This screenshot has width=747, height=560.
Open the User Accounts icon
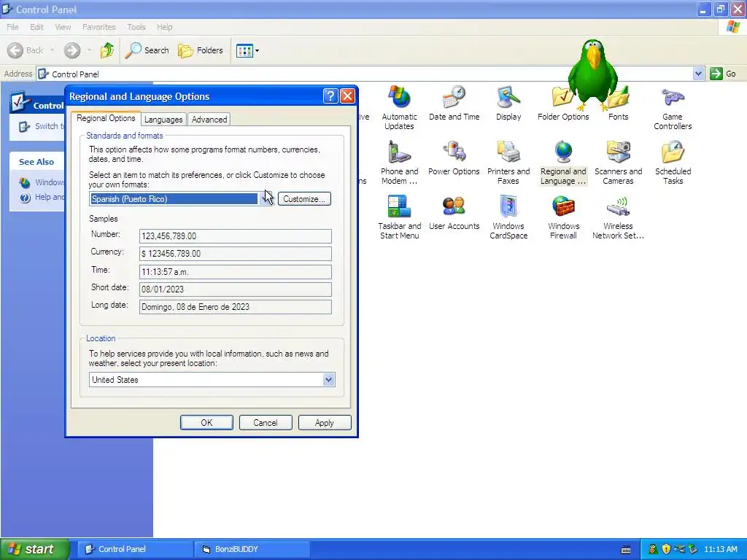click(x=454, y=212)
